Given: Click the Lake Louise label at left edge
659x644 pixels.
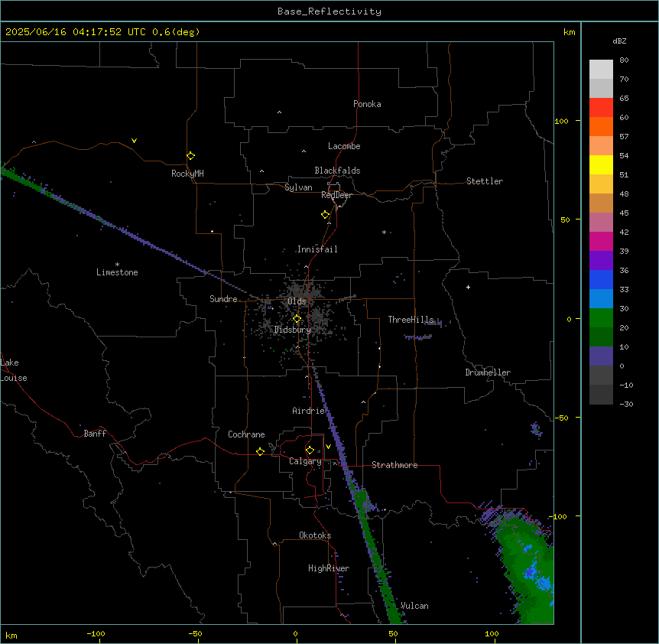Looking at the screenshot, I should pyautogui.click(x=14, y=370).
